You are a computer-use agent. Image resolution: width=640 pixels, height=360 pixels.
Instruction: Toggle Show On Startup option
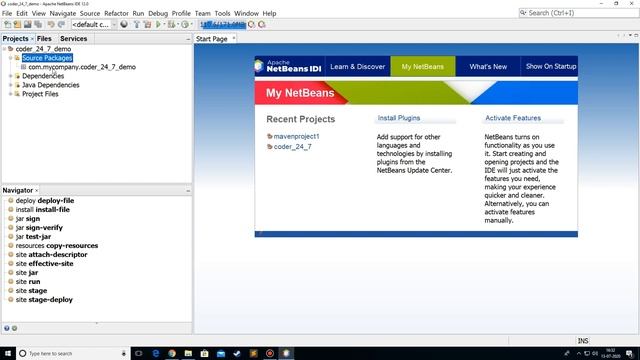[551, 67]
